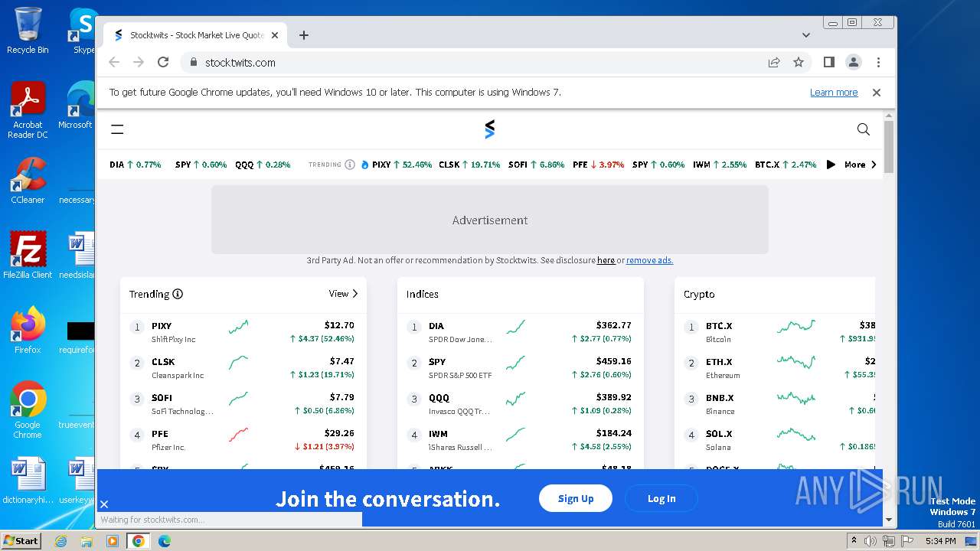The height and width of the screenshot is (551, 980).
Task: Open CCleaner desktop shortcut
Action: pyautogui.click(x=28, y=181)
